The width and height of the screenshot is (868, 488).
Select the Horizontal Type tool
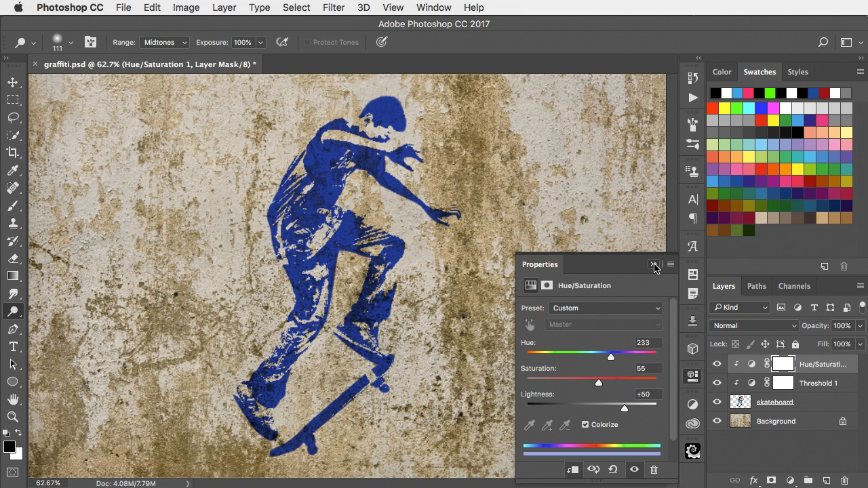14,346
